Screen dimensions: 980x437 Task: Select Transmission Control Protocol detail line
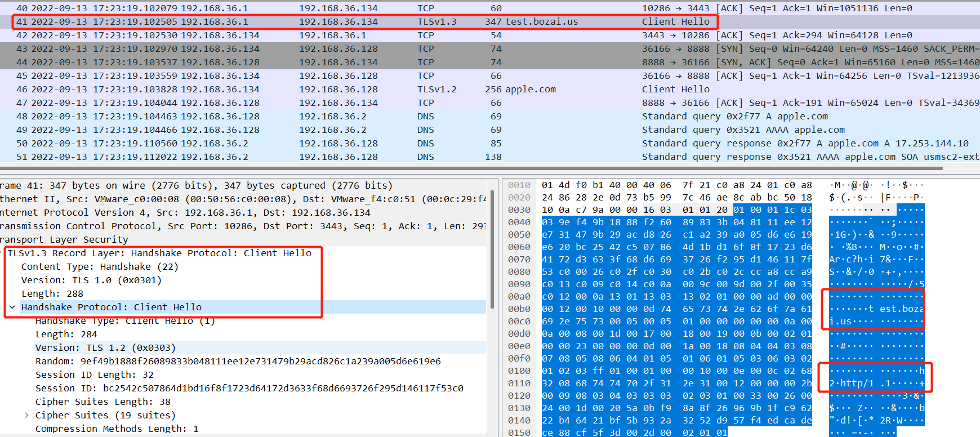(x=243, y=226)
